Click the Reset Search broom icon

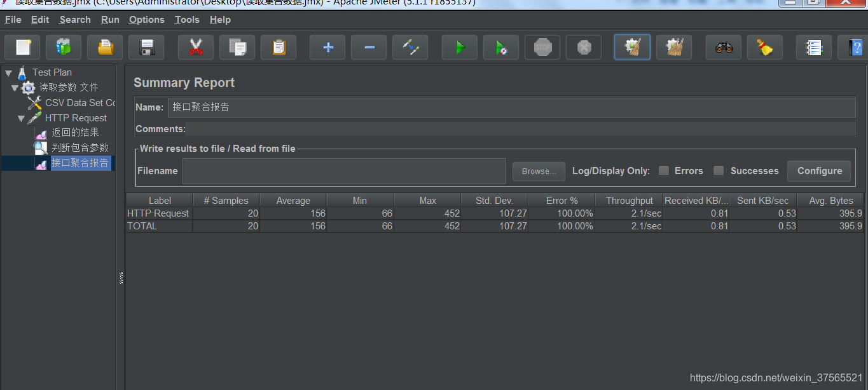(x=765, y=47)
